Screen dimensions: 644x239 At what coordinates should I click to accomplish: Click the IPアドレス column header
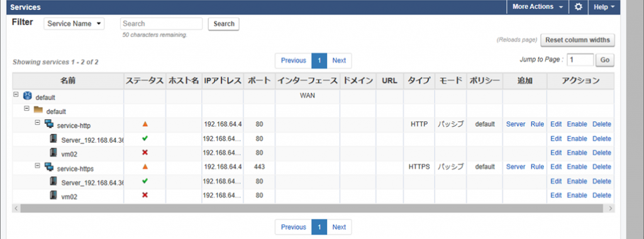click(x=223, y=81)
